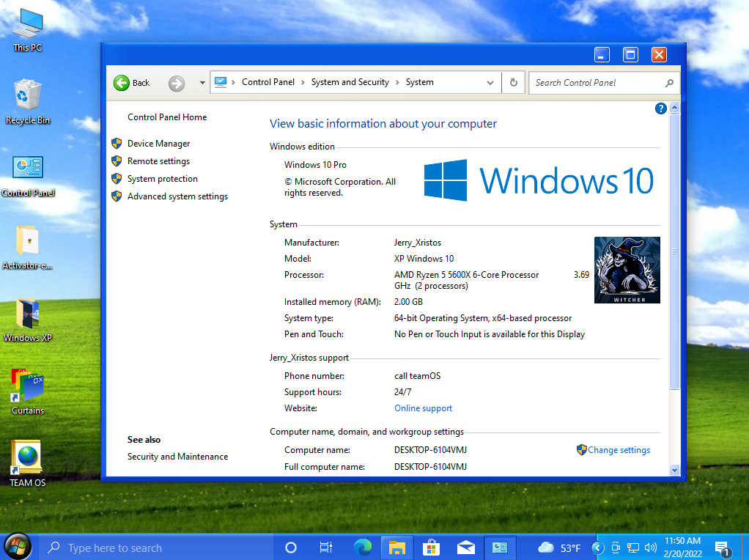Click the Windows 10 logo image
This screenshot has width=749, height=560.
(x=539, y=180)
